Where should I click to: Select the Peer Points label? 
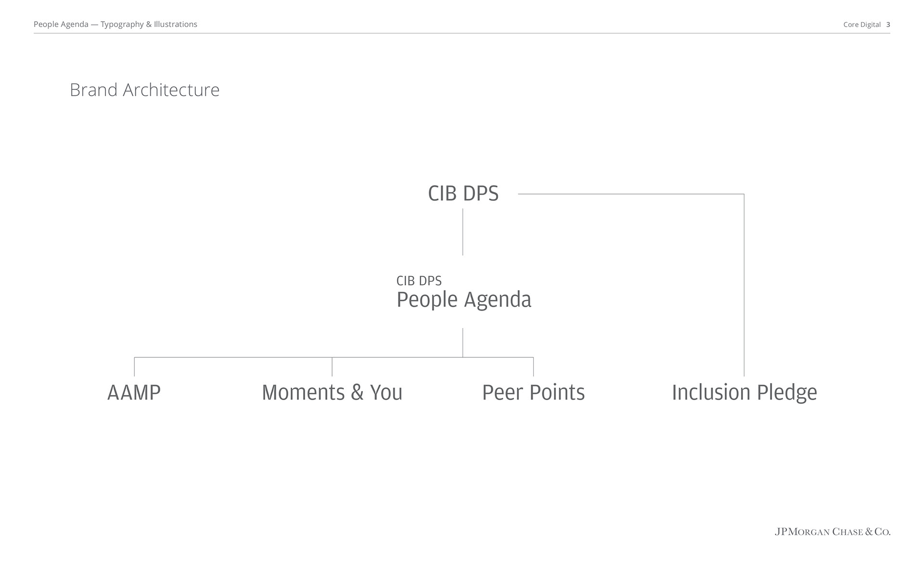tap(533, 392)
